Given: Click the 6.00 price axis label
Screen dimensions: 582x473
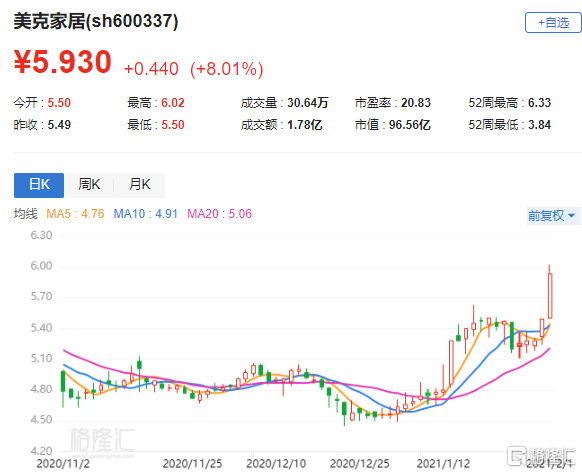Looking at the screenshot, I should (x=41, y=266).
